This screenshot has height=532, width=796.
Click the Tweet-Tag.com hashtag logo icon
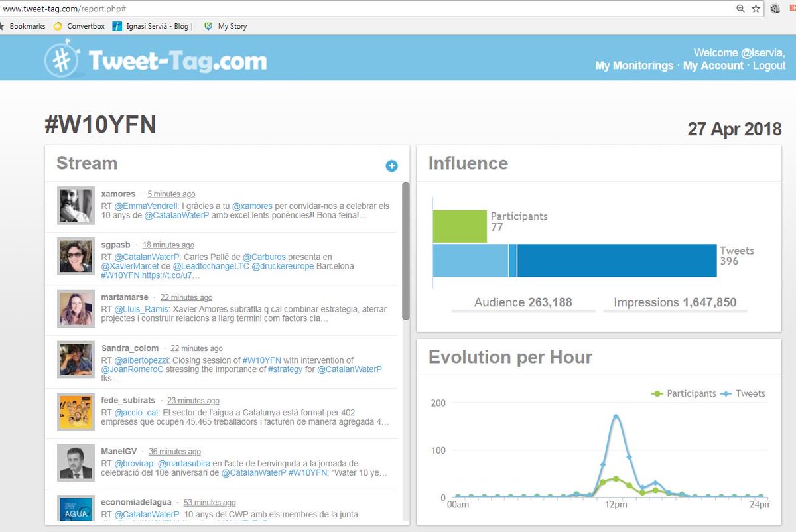click(63, 58)
